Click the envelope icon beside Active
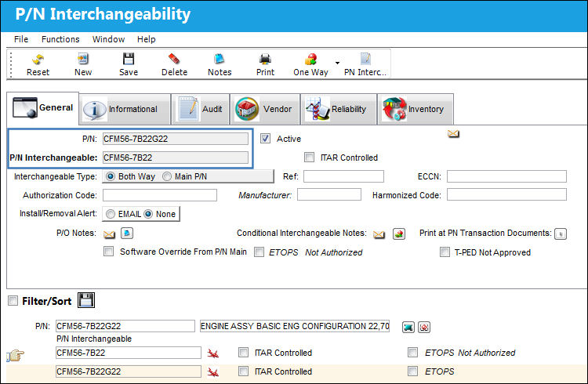This screenshot has width=588, height=384. (x=453, y=133)
